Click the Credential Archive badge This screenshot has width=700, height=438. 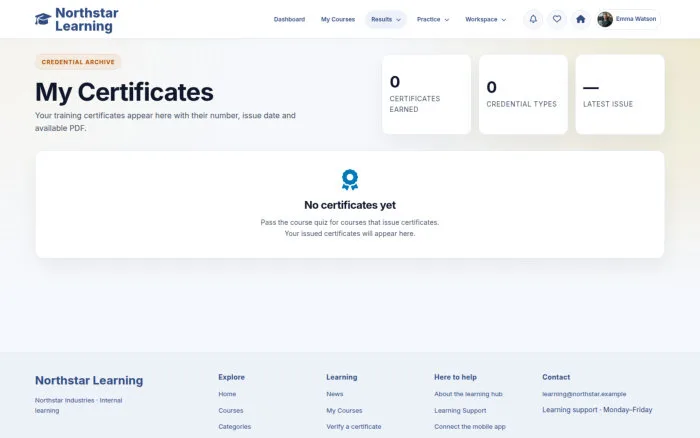click(78, 62)
